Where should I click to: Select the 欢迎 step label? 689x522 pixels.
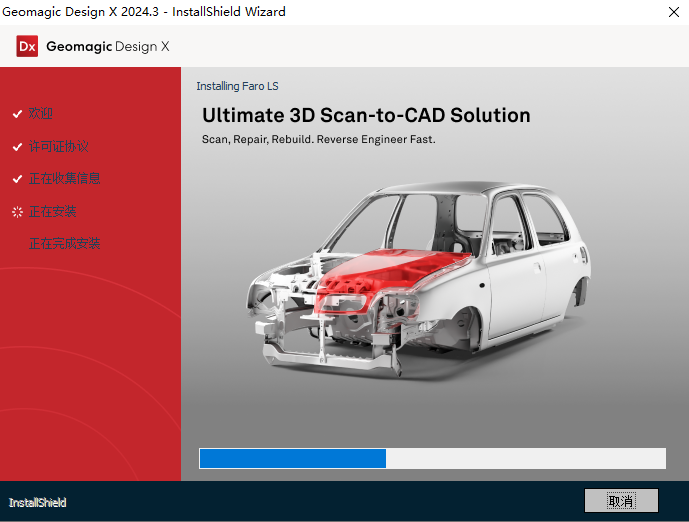(x=40, y=113)
